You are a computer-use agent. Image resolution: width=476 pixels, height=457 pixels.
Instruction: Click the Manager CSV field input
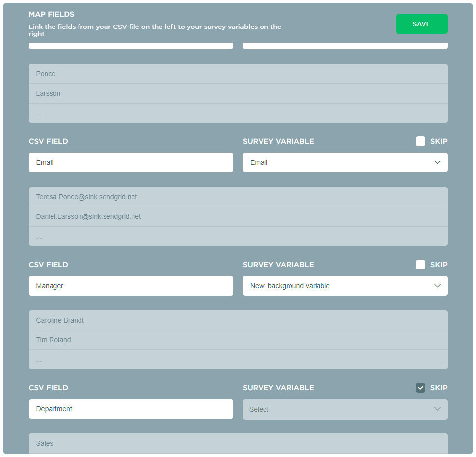click(x=131, y=286)
